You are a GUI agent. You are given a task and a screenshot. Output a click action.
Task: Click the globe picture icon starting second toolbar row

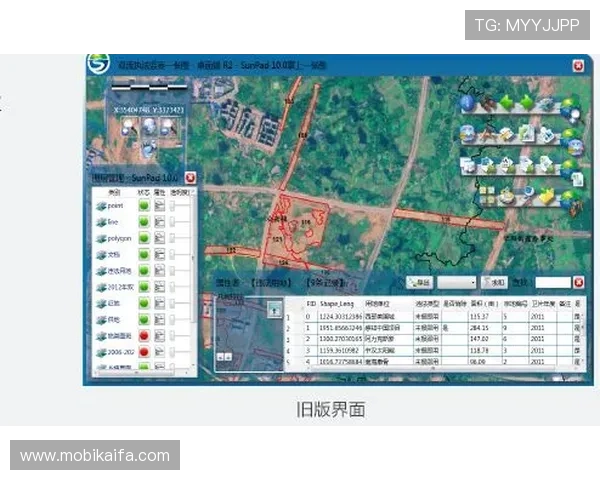[467, 134]
